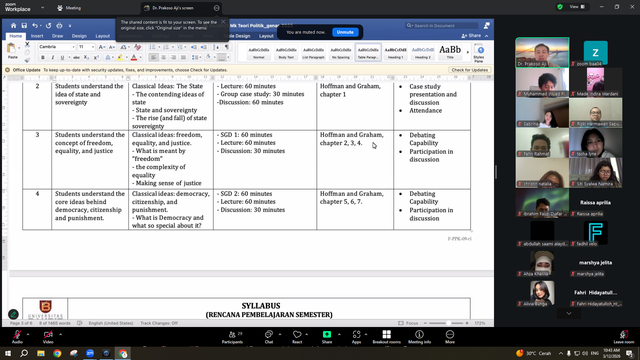The height and width of the screenshot is (360, 640).
Task: Open Dr. Prakoso Aji's screen tab options
Action: pos(216,8)
